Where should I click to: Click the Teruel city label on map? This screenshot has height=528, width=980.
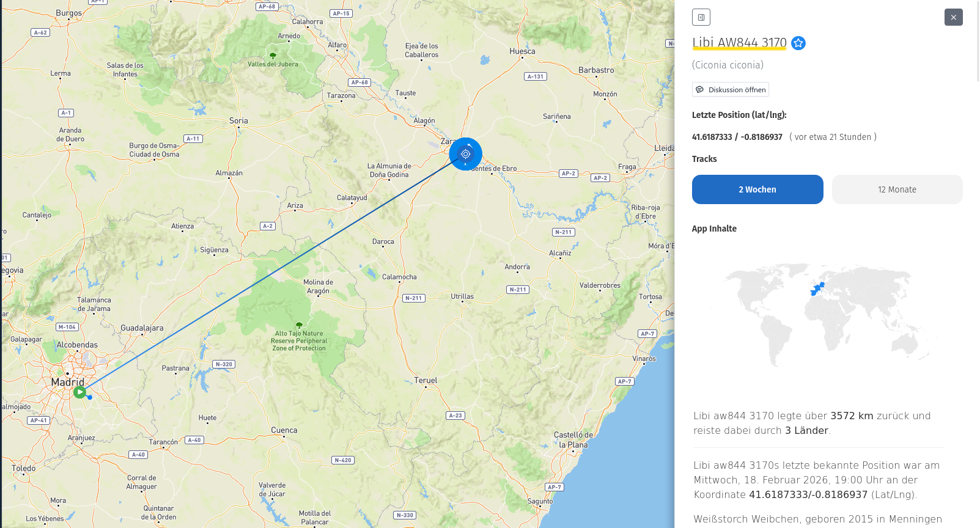click(426, 380)
